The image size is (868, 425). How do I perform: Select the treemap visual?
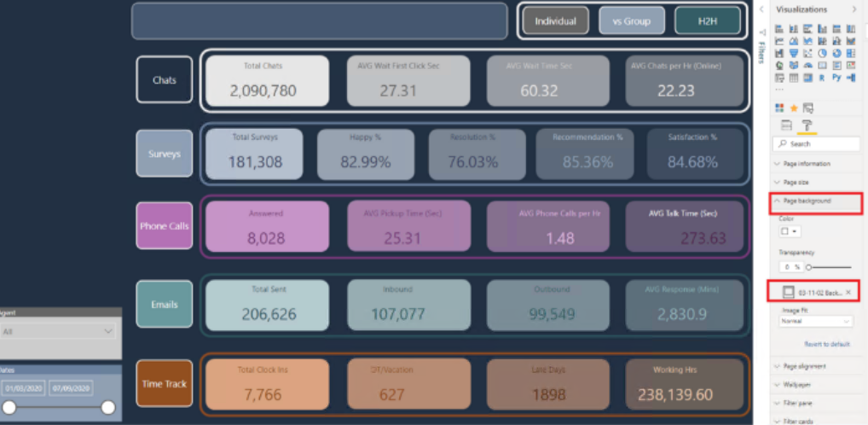coord(851,53)
